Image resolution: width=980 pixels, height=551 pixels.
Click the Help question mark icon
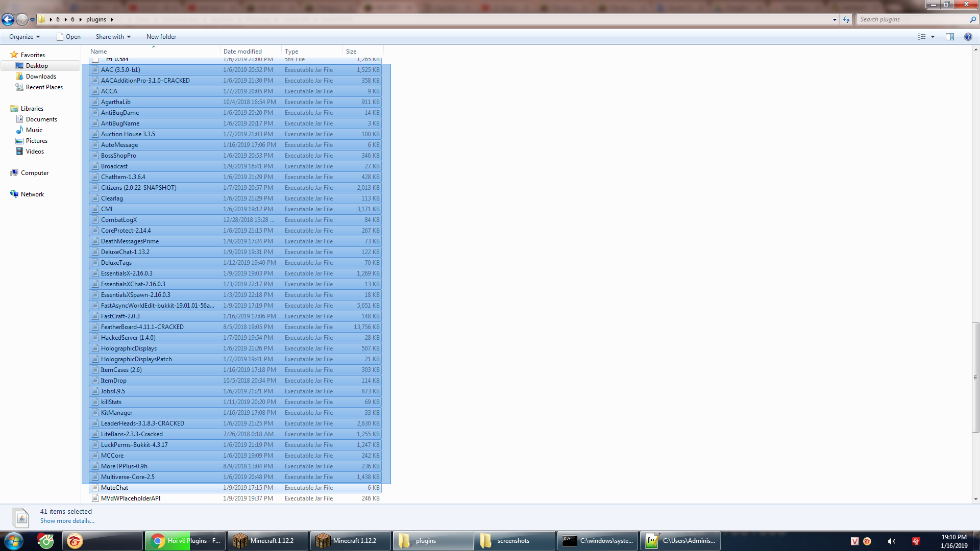[x=968, y=37]
